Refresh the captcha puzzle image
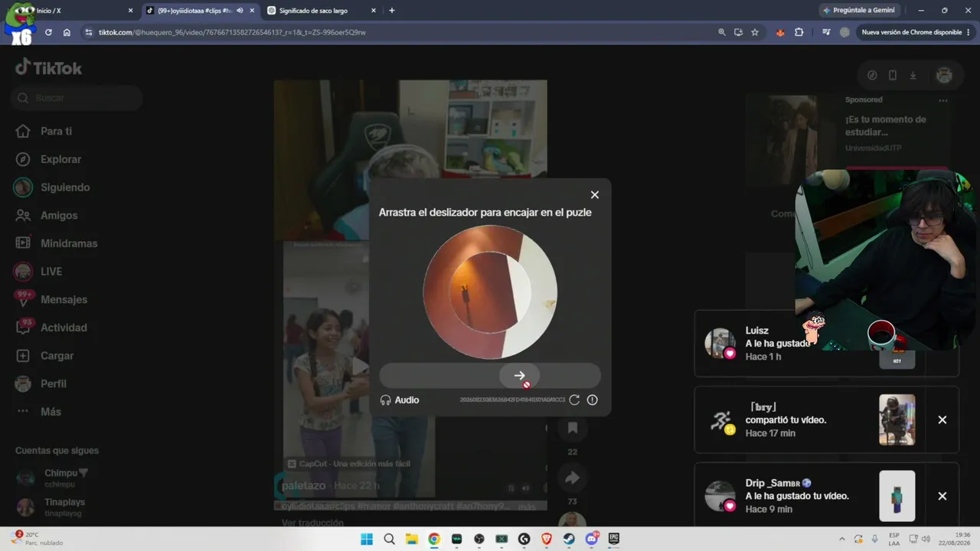This screenshot has width=980, height=551. pyautogui.click(x=574, y=400)
